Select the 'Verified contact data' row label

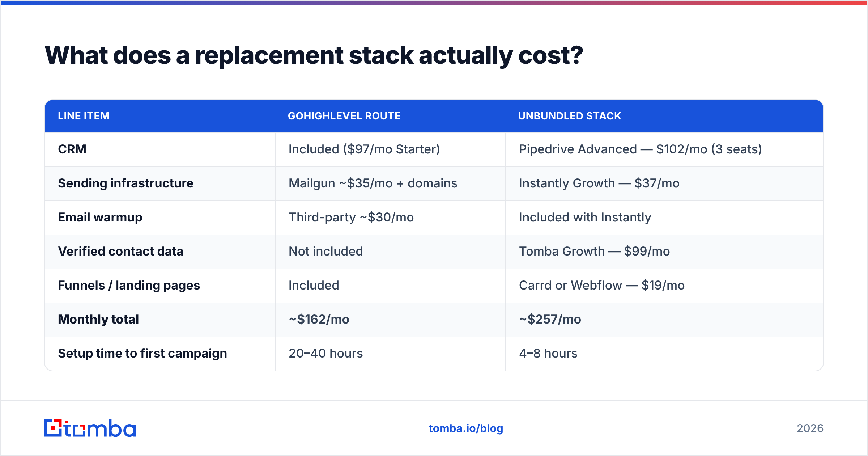[120, 251]
